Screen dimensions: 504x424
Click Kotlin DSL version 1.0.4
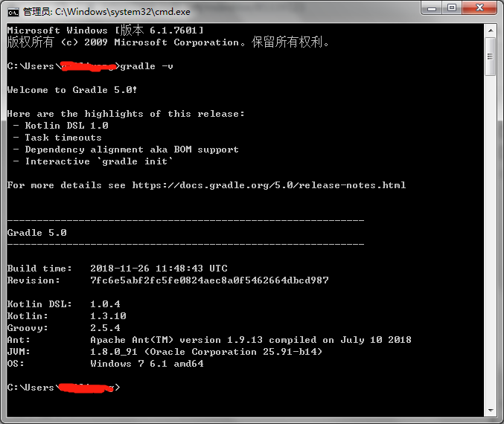(105, 303)
